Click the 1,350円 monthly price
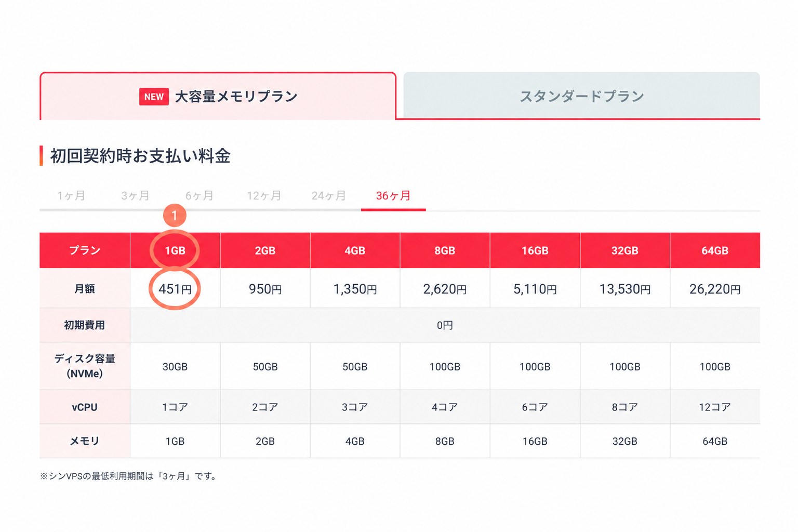The width and height of the screenshot is (798, 532). point(355,289)
